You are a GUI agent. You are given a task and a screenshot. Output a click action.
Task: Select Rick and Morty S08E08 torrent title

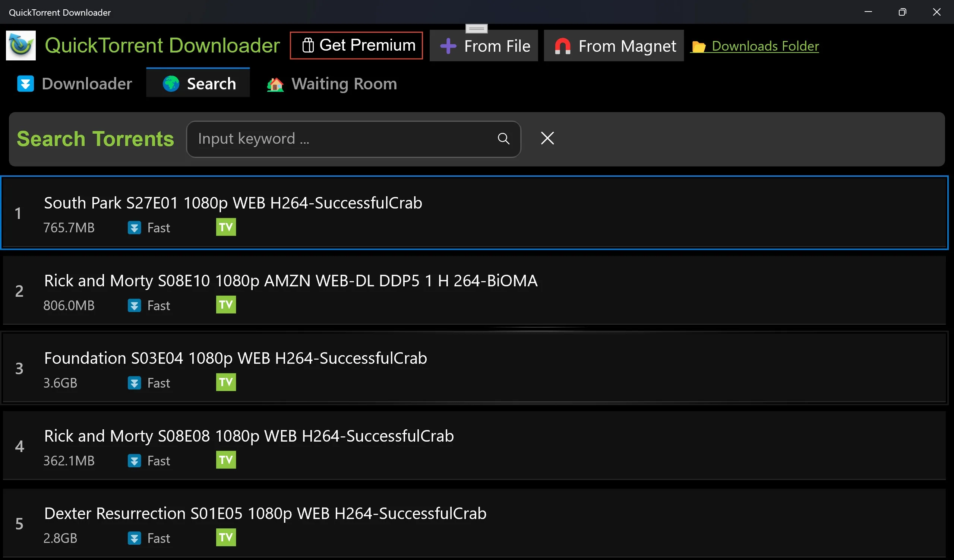click(x=249, y=436)
